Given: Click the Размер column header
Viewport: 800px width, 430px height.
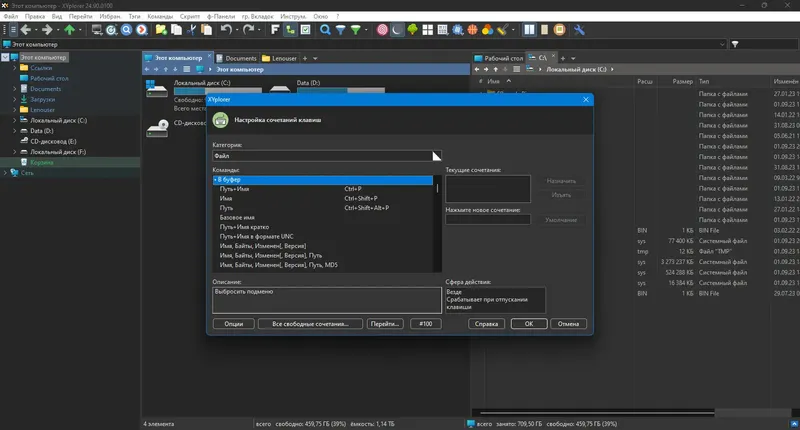Looking at the screenshot, I should (x=682, y=82).
